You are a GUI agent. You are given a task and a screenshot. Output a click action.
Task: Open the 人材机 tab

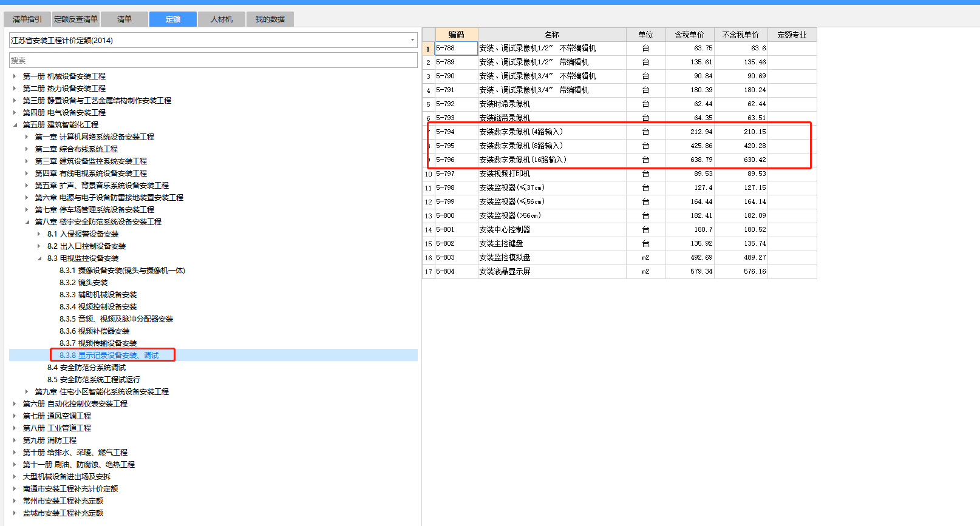point(222,19)
